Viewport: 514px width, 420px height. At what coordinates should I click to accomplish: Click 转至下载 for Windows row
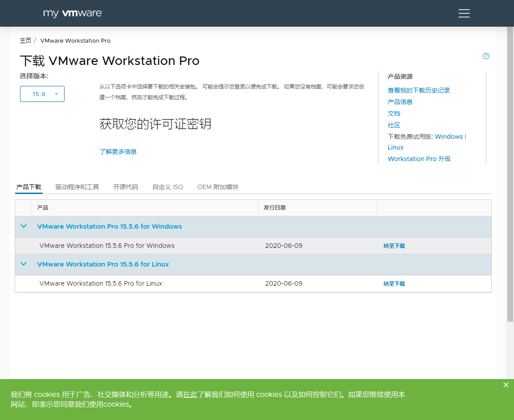click(394, 246)
